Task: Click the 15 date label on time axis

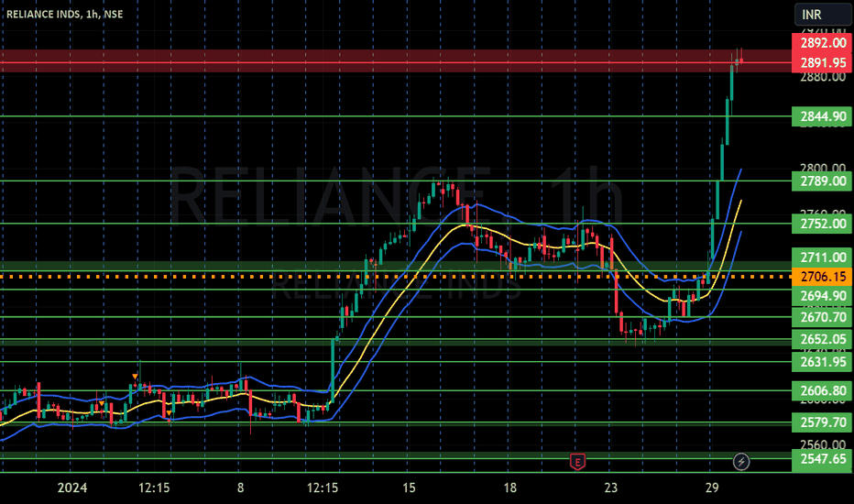Action: point(409,488)
